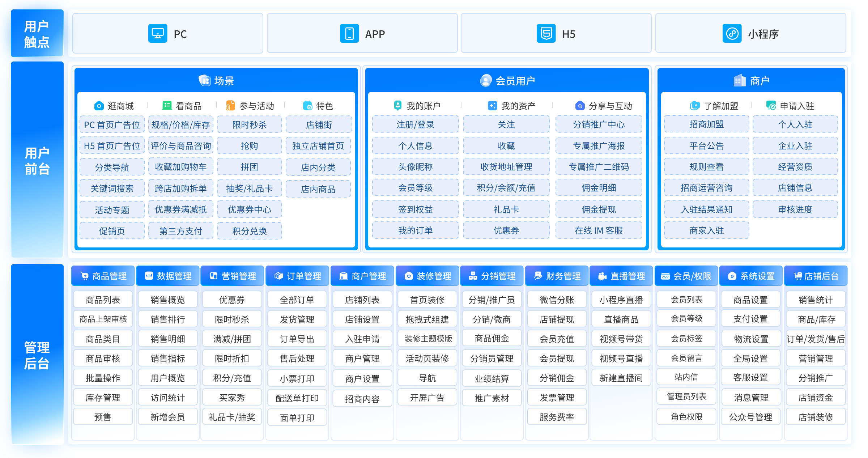The width and height of the screenshot is (868, 458).
Task: Click the 系统设置 icon
Action: 732,276
